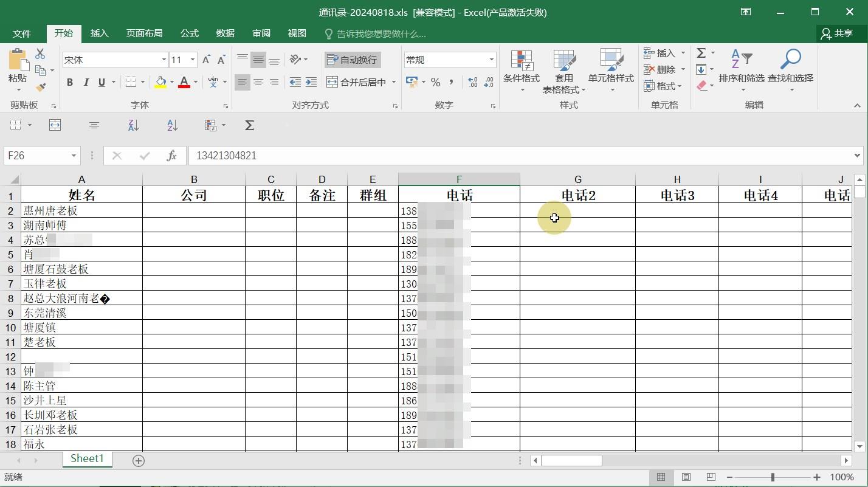Toggle Underline formatting
868x487 pixels.
tap(102, 82)
